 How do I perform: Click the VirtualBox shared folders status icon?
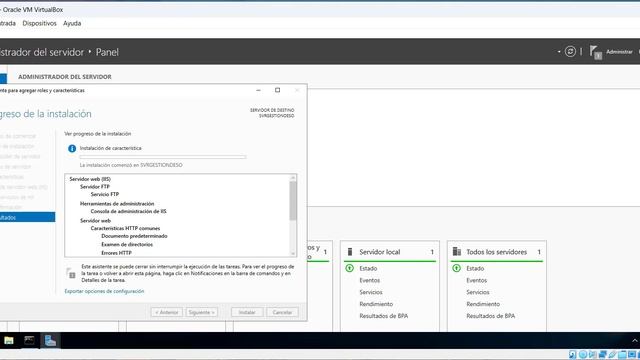pos(622,355)
